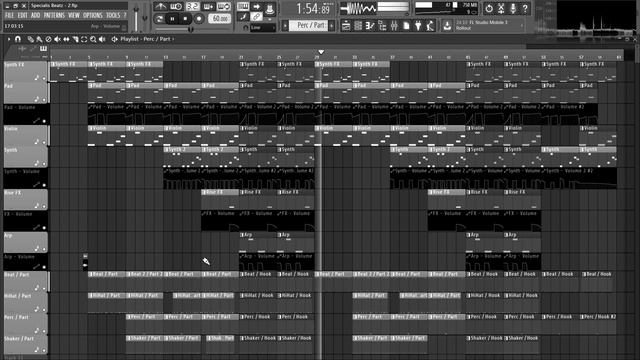Click the tempo field showing 60.000
The image size is (640, 360).
click(220, 19)
